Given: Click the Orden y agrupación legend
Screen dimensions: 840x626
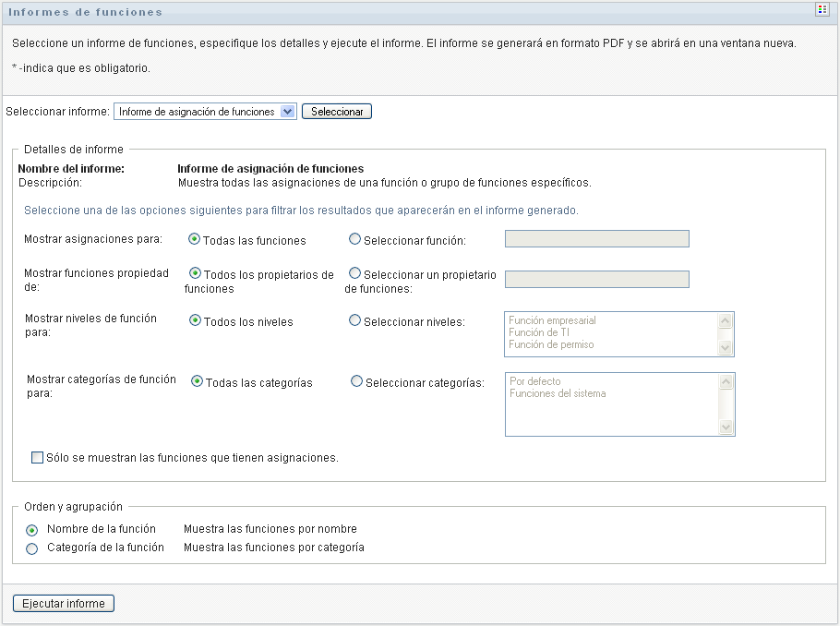Looking at the screenshot, I should point(74,507).
